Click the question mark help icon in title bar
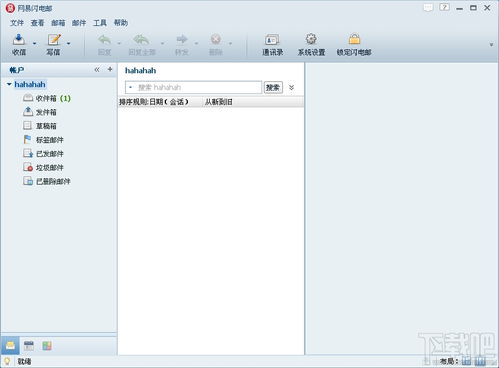This screenshot has height=368, width=499. point(444,7)
